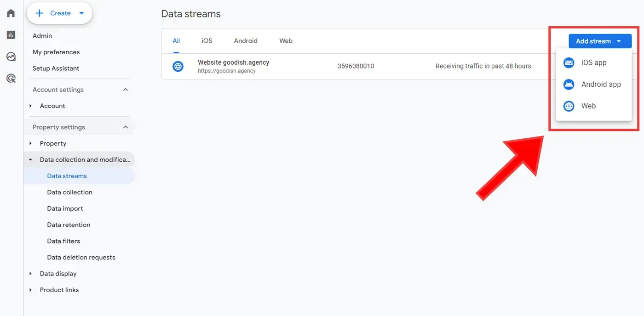This screenshot has height=316, width=644.
Task: Choose Web from Add stream menu
Action: [x=593, y=106]
